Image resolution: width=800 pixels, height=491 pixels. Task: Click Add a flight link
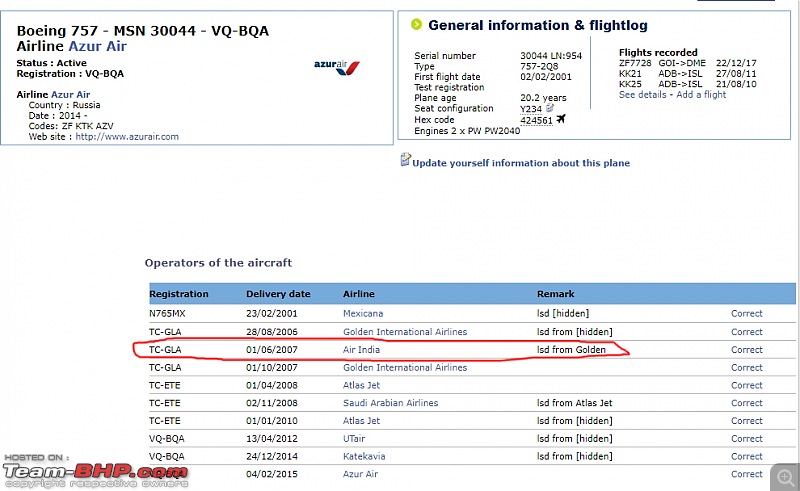pyautogui.click(x=701, y=94)
